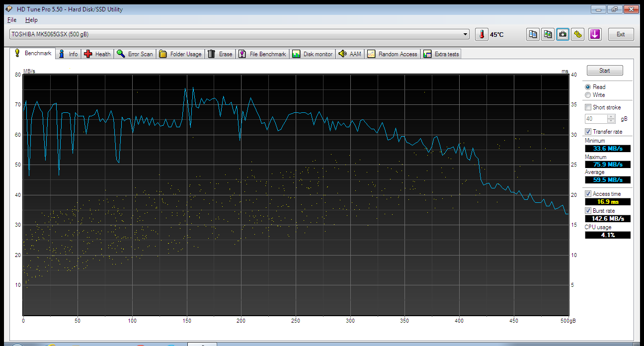
Task: Select the Erase tab
Action: [220, 54]
